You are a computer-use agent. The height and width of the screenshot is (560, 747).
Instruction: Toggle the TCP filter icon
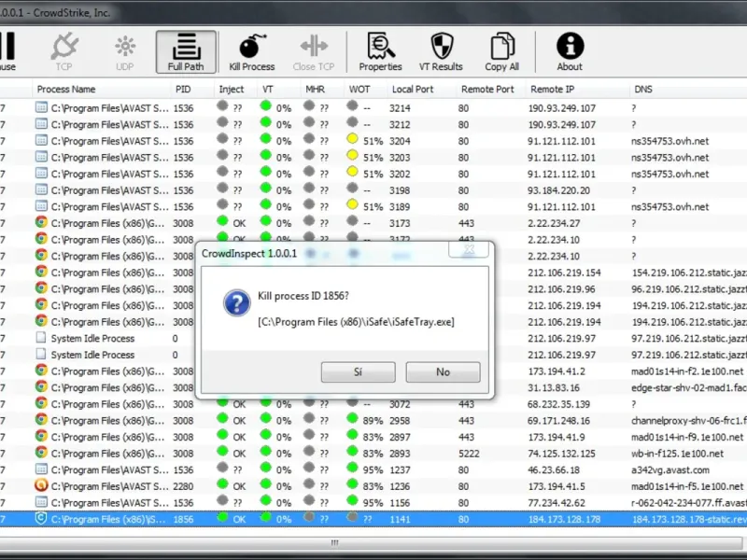tap(63, 51)
